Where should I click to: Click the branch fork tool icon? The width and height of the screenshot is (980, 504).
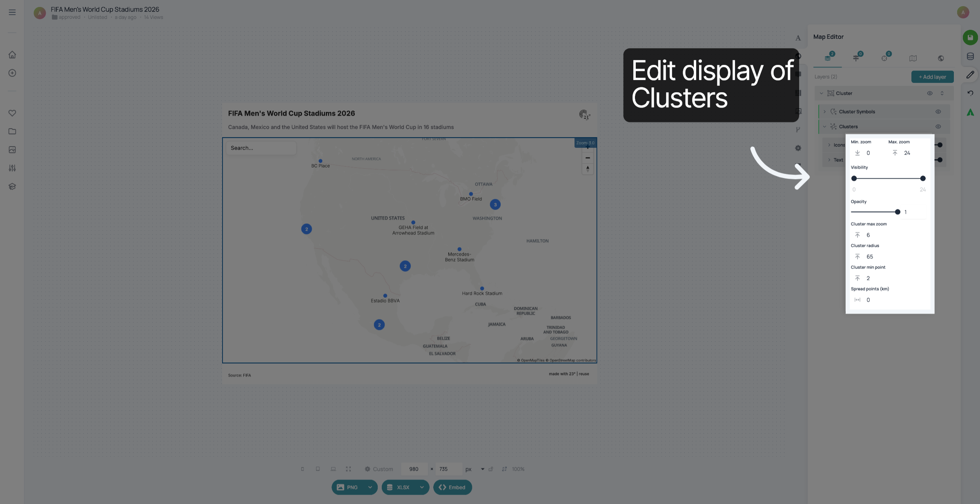(x=798, y=130)
